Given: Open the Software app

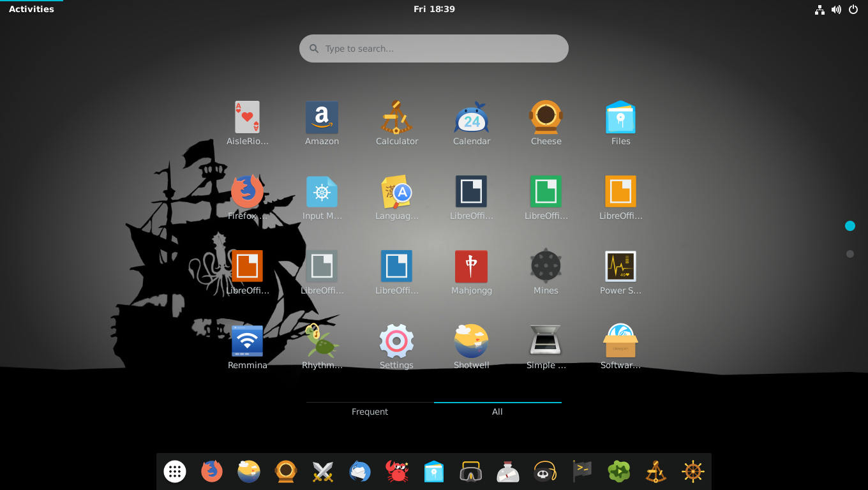Looking at the screenshot, I should pos(621,347).
